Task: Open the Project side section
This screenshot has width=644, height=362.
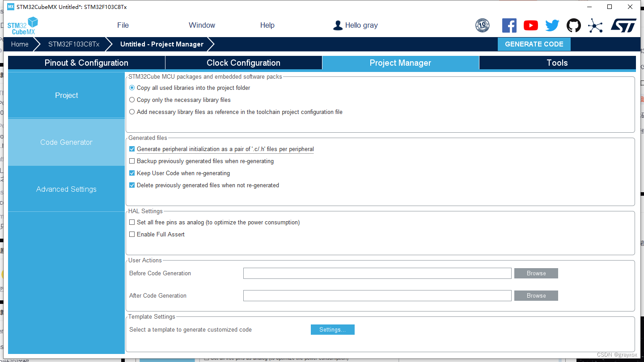Action: click(x=66, y=95)
